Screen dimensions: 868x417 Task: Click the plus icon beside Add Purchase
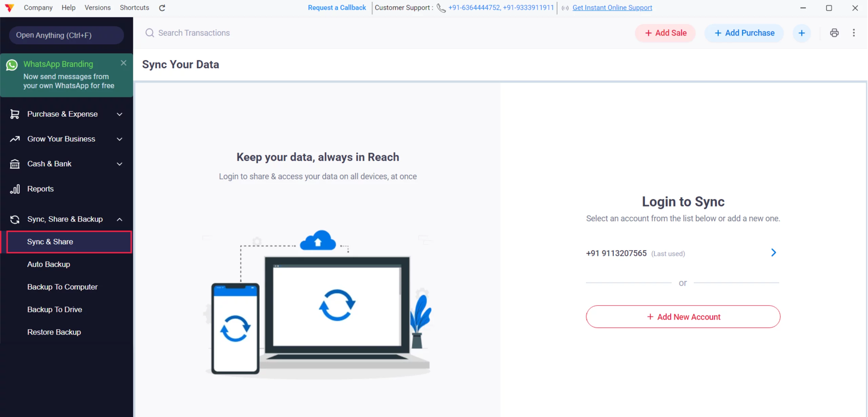tap(802, 33)
